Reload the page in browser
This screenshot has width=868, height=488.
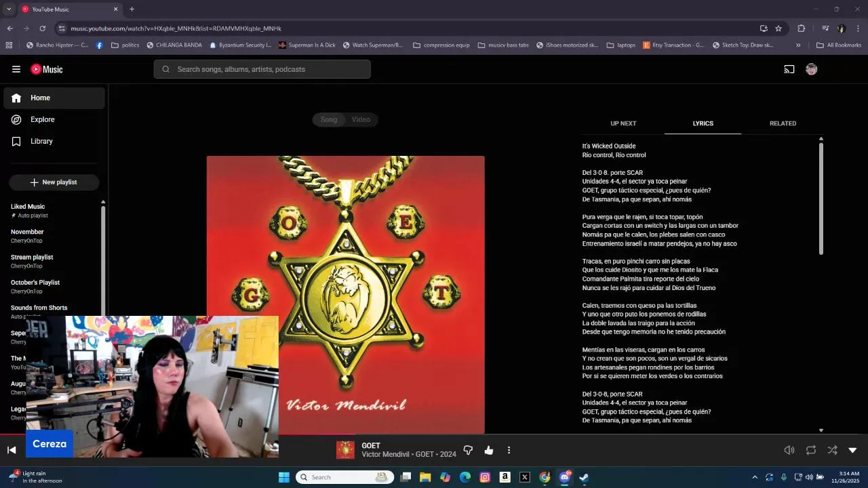click(42, 28)
